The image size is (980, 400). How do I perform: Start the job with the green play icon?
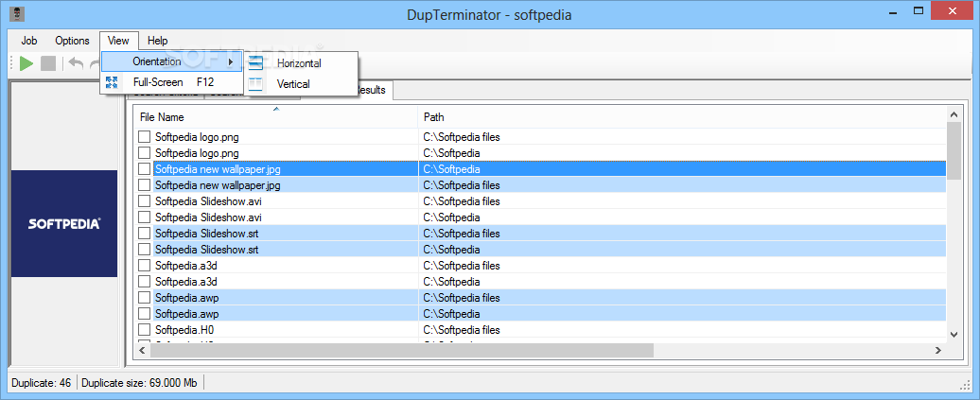(26, 63)
